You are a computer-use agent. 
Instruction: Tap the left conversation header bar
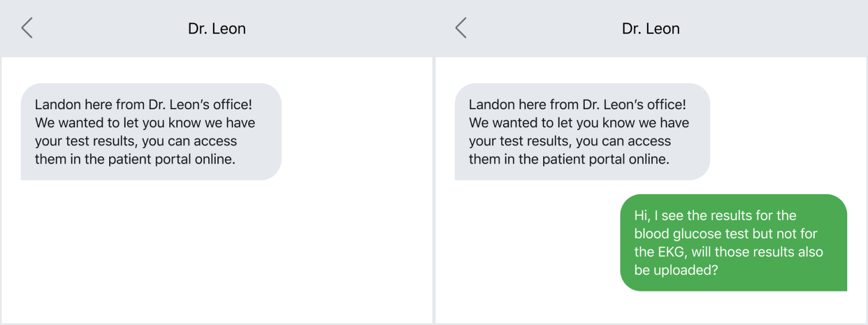320,28
